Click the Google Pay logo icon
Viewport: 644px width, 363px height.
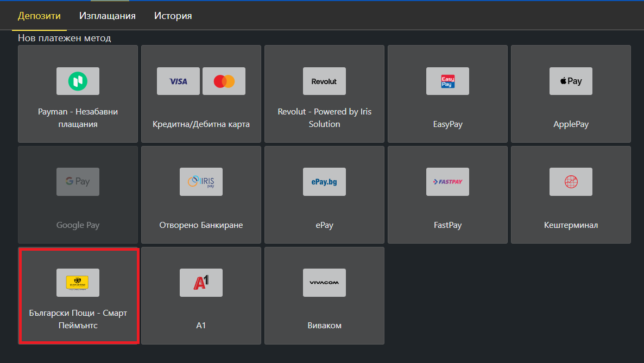click(78, 181)
